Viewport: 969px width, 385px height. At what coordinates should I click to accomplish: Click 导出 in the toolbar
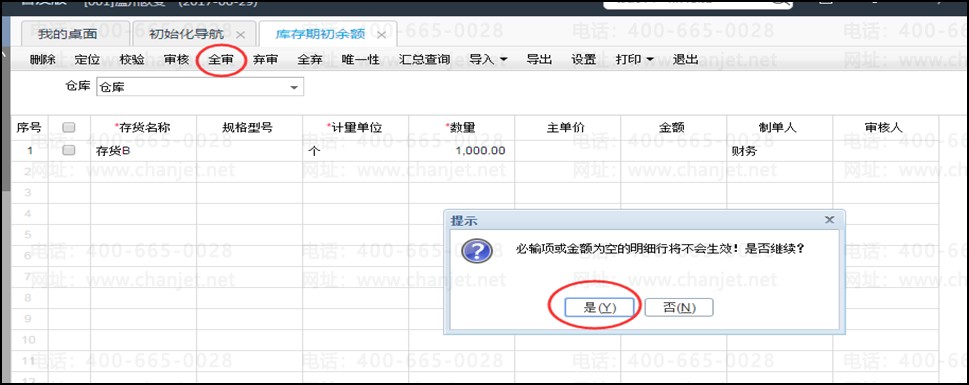539,60
